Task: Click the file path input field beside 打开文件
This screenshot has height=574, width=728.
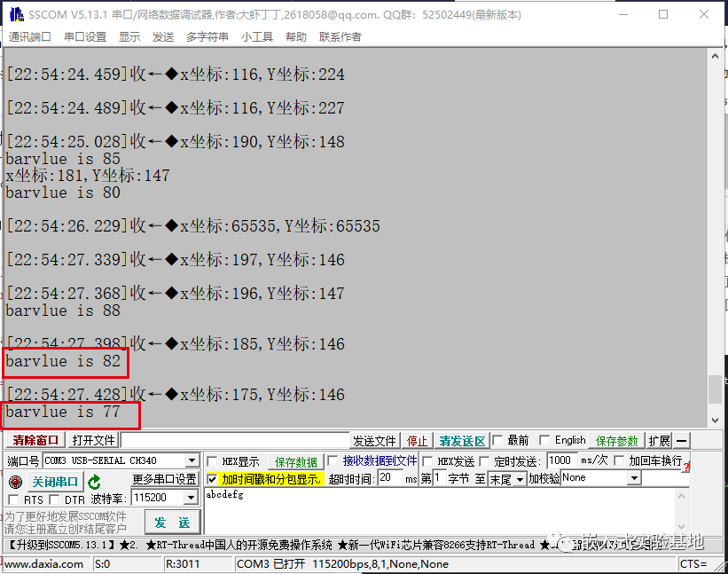Action: coord(235,440)
